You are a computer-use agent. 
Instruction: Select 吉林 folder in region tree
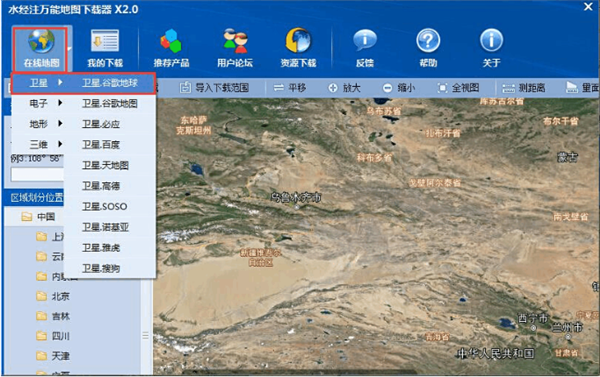[x=53, y=316]
